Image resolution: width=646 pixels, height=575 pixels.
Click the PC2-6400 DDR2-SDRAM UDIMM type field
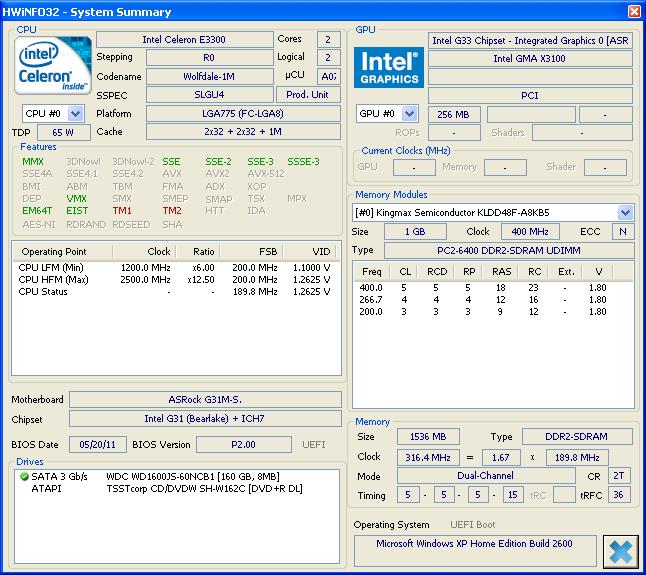(509, 250)
